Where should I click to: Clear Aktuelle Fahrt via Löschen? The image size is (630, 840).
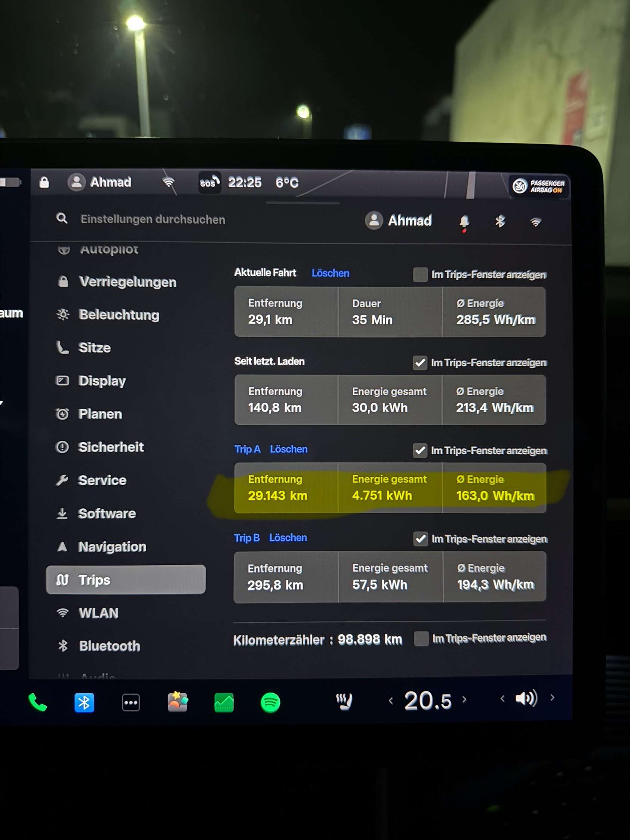point(330,273)
